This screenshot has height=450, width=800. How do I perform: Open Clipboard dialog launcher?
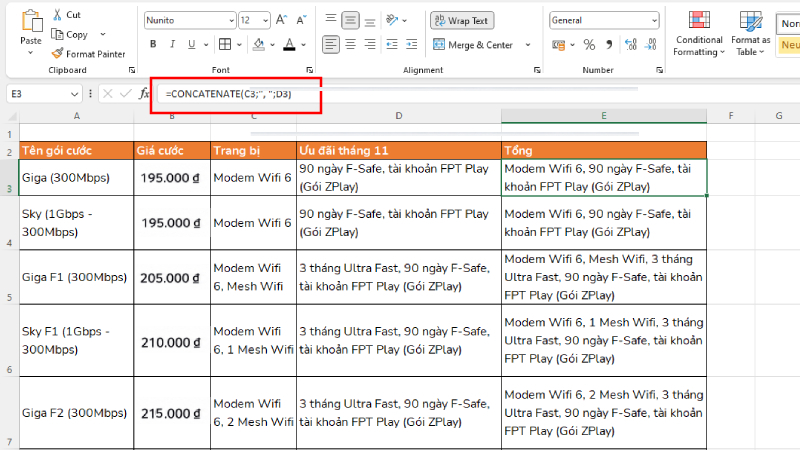tap(132, 70)
